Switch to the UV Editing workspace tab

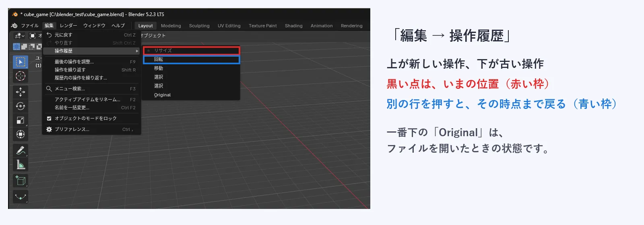click(x=229, y=26)
